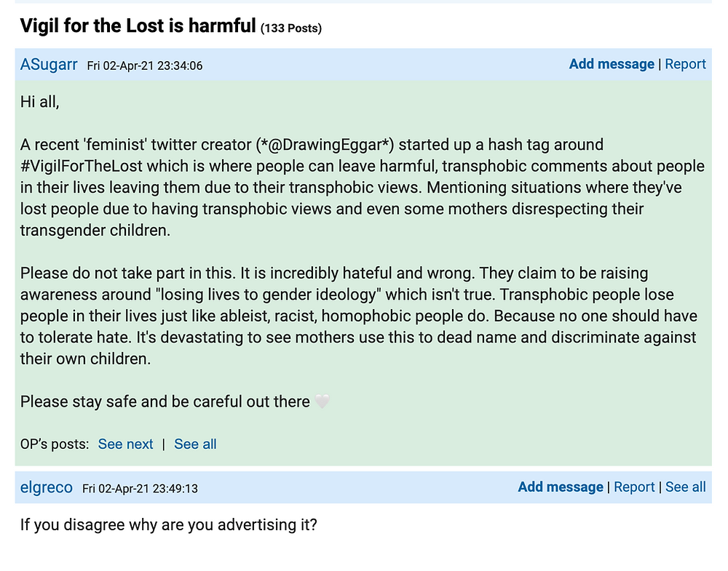728x571 pixels.
Task: Click the 133 Posts count label
Action: point(291,28)
